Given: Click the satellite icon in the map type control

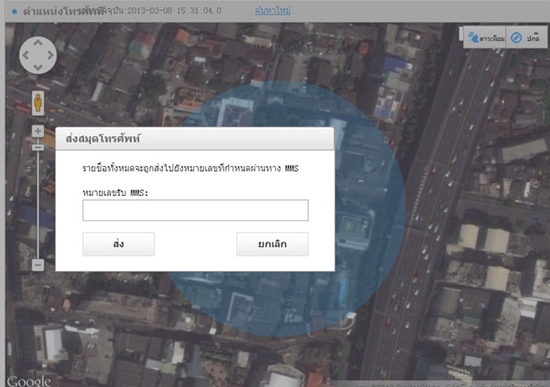Looking at the screenshot, I should [473, 38].
